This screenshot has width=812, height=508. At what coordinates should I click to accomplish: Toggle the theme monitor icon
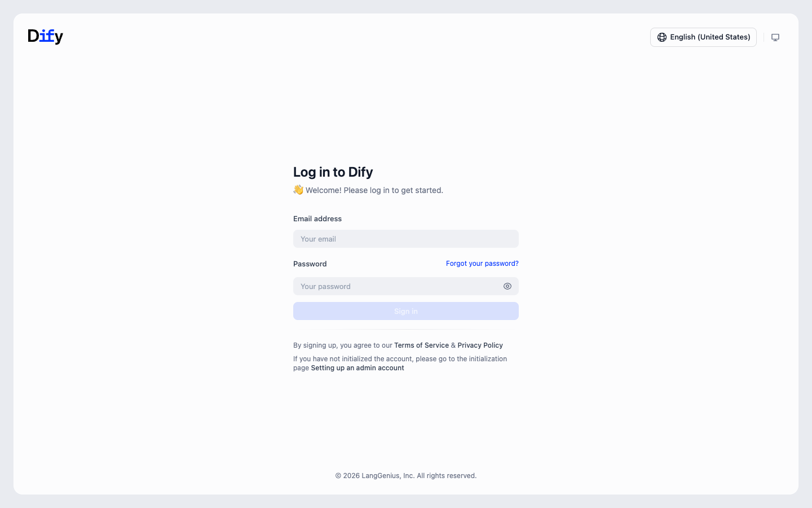coord(775,37)
